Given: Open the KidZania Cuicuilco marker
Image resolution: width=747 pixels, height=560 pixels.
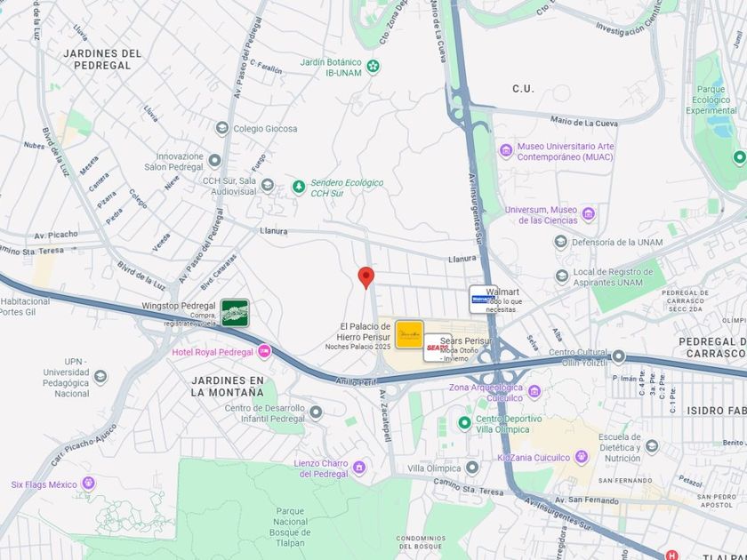Looking at the screenshot, I should point(581,457).
